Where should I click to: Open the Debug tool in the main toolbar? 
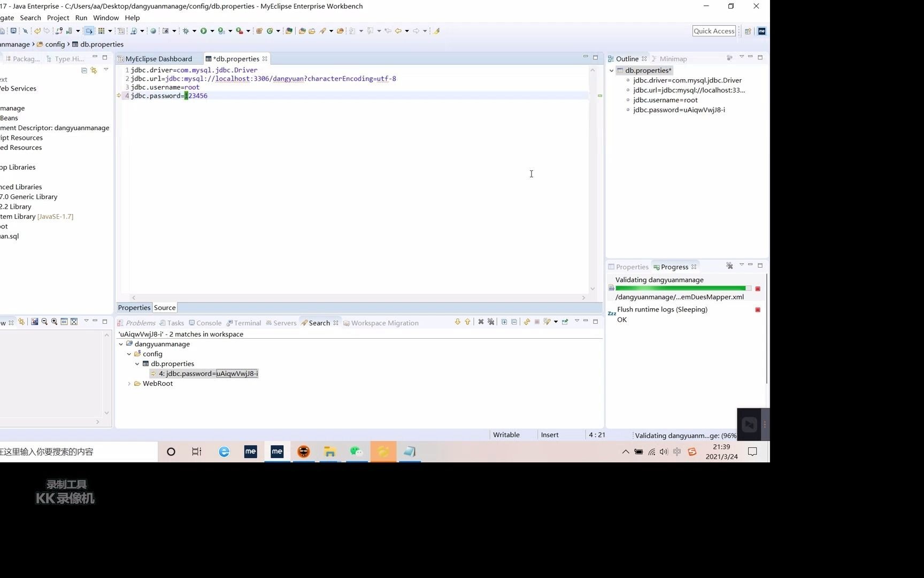tap(186, 31)
